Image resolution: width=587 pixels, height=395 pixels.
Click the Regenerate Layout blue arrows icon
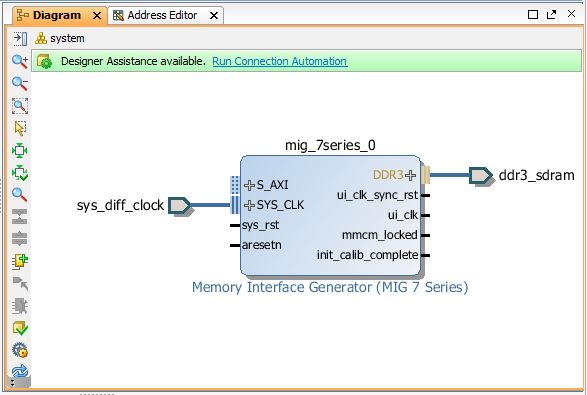click(x=20, y=371)
